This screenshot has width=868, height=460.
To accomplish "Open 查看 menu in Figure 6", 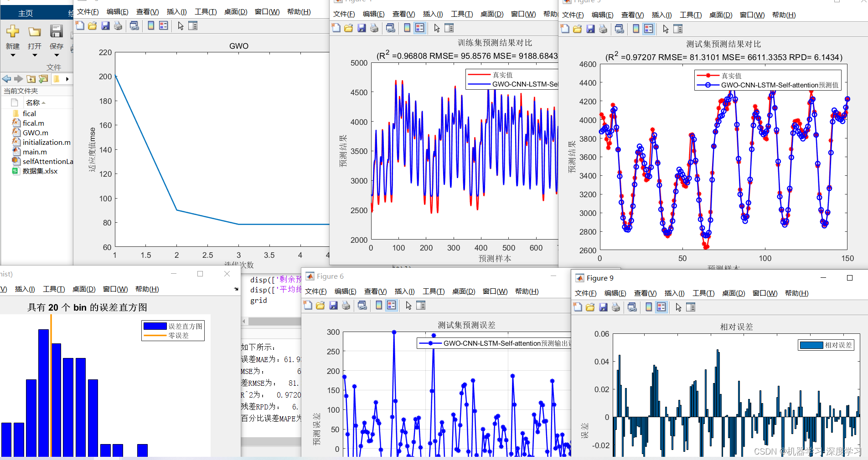I will [x=375, y=291].
